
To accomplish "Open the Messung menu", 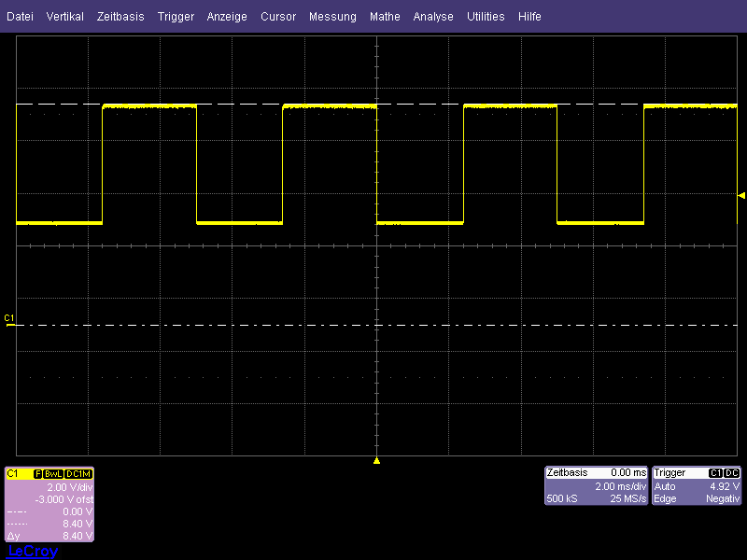I will coord(332,17).
